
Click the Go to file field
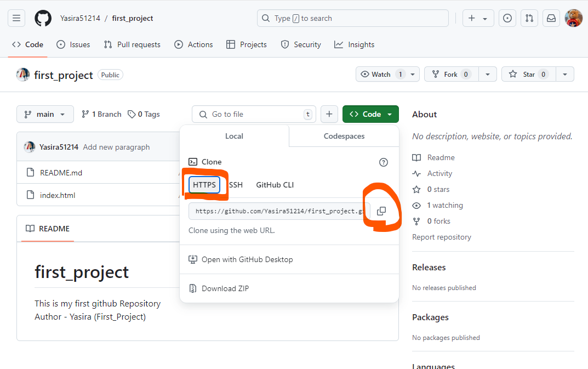coord(254,114)
